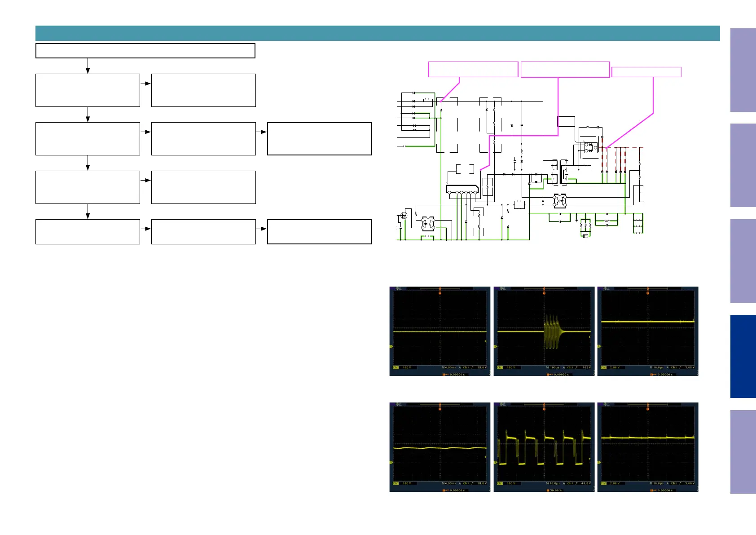Select the topmost purple side tab
Image resolution: width=756 pixels, height=535 pixels.
(743, 70)
